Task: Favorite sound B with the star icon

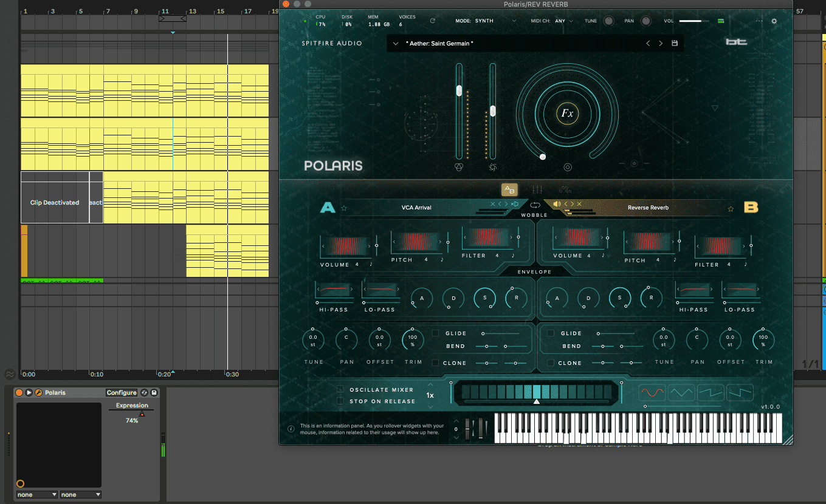Action: pos(731,208)
